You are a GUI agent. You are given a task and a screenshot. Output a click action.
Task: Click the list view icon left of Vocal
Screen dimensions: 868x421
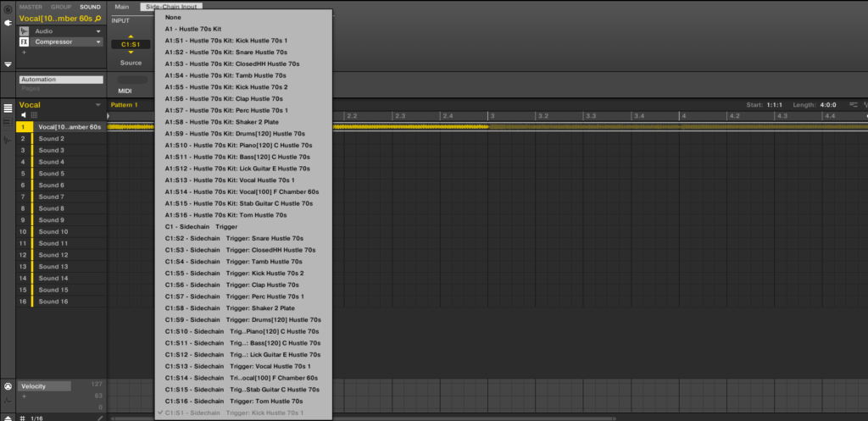point(8,108)
